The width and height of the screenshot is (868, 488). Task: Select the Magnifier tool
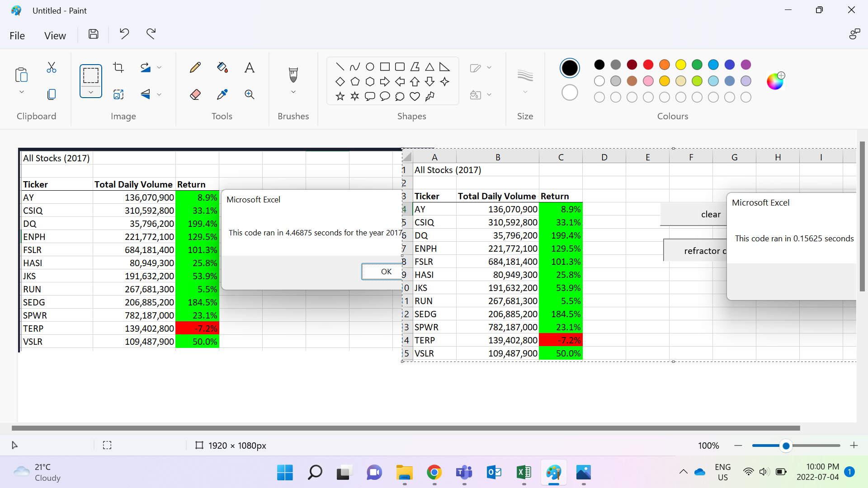[249, 94]
